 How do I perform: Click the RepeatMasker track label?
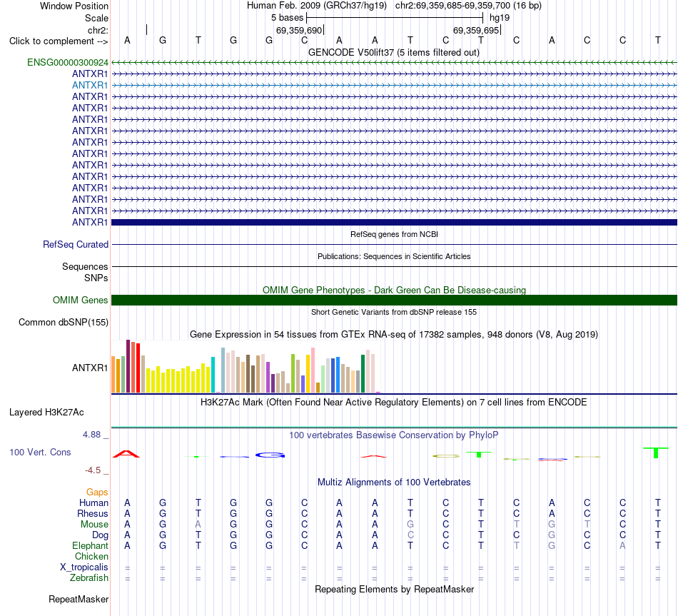coord(79,599)
